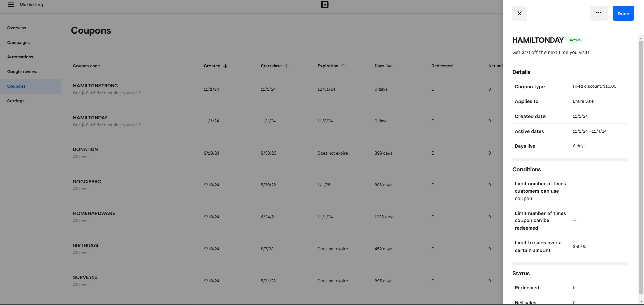Switch to the Campaigns section
Image resolution: width=644 pixels, height=305 pixels.
(19, 43)
